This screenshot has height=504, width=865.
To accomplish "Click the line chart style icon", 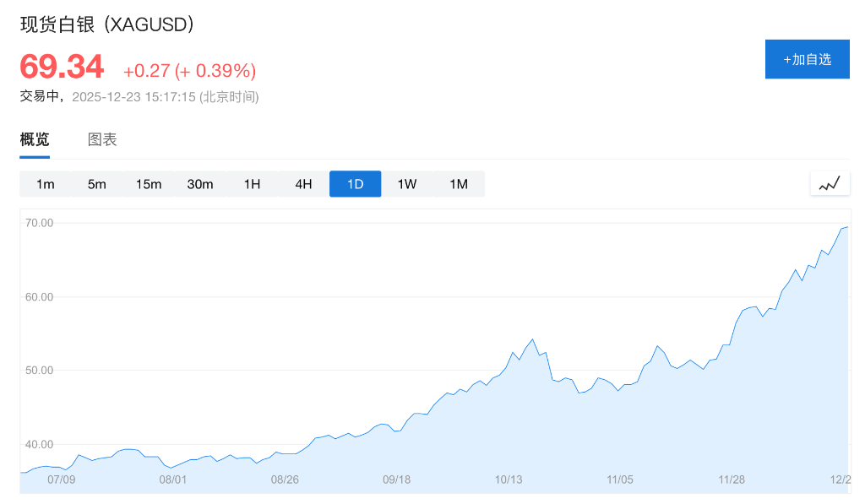I will point(830,183).
